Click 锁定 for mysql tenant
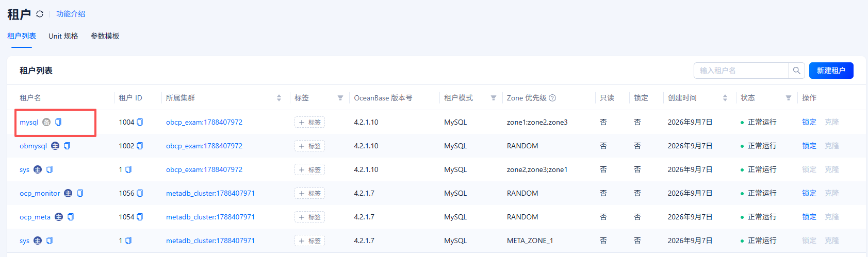Image resolution: width=868 pixels, height=257 pixels. [x=809, y=122]
